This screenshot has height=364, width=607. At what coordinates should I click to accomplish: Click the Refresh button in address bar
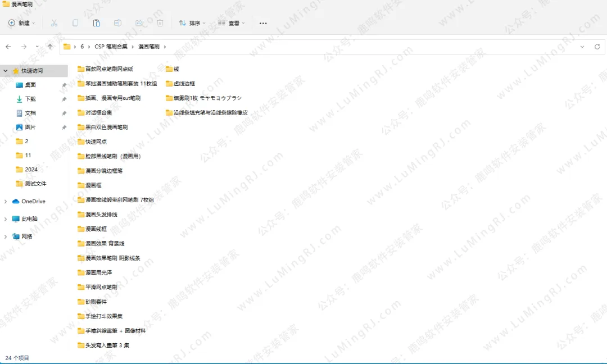click(x=597, y=47)
